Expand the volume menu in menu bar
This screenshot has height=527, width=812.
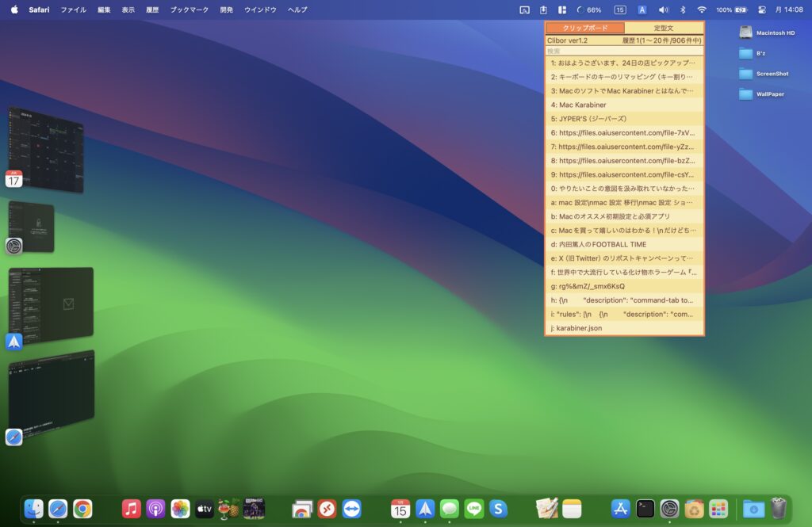click(663, 10)
